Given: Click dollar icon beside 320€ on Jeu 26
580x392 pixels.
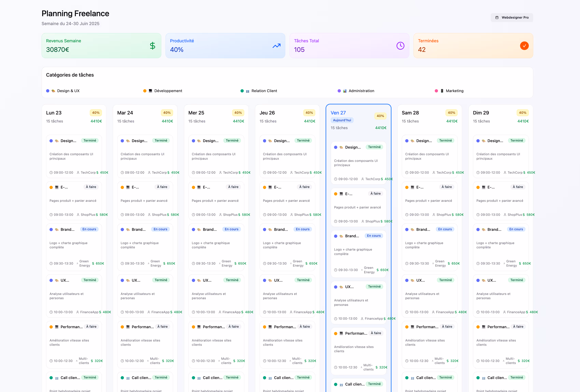Looking at the screenshot, I should [306, 361].
